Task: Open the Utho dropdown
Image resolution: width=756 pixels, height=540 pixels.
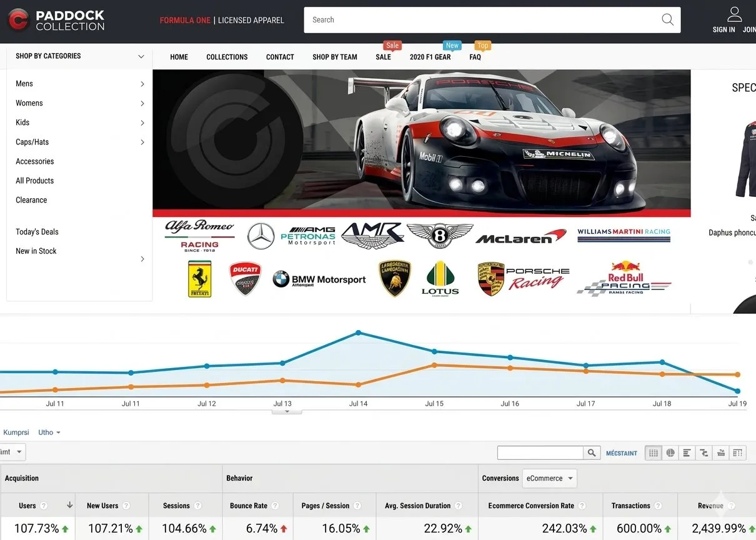Action: [x=49, y=432]
